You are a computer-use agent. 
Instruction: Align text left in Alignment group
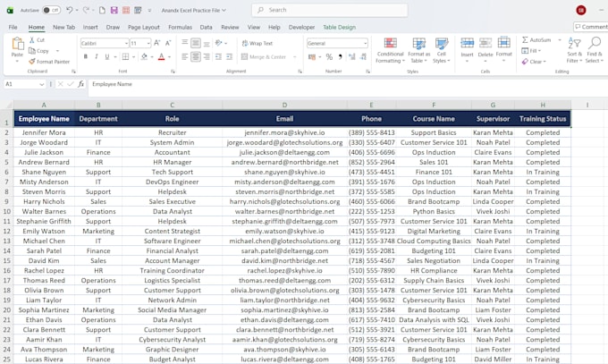click(185, 57)
